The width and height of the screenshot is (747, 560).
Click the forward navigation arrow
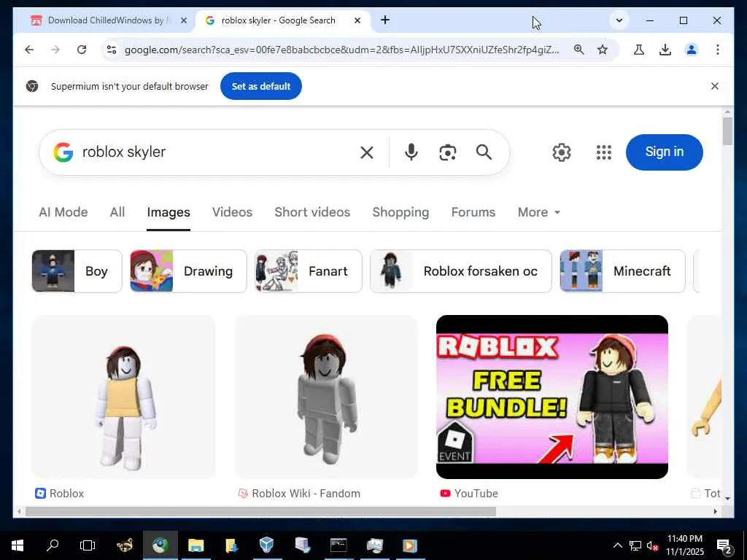point(55,50)
